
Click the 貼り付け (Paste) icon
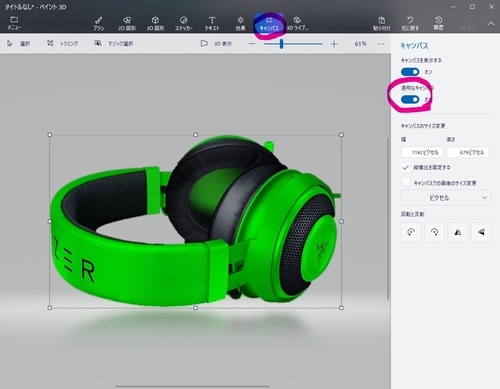pos(382,24)
